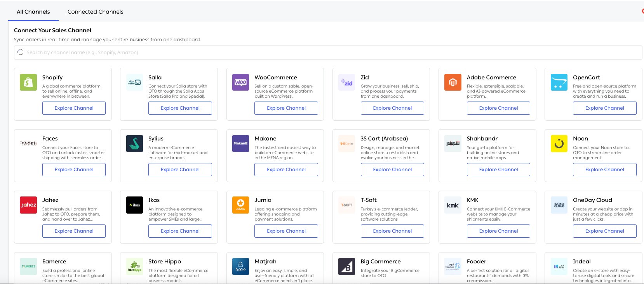
Task: Explore the Jumia channel
Action: coord(286,231)
